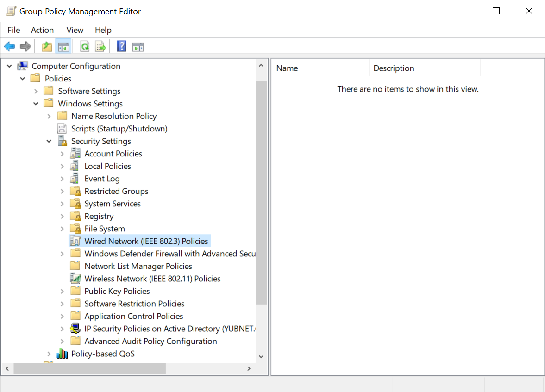Click the Up one level folder icon
Image resolution: width=545 pixels, height=392 pixels.
[47, 46]
